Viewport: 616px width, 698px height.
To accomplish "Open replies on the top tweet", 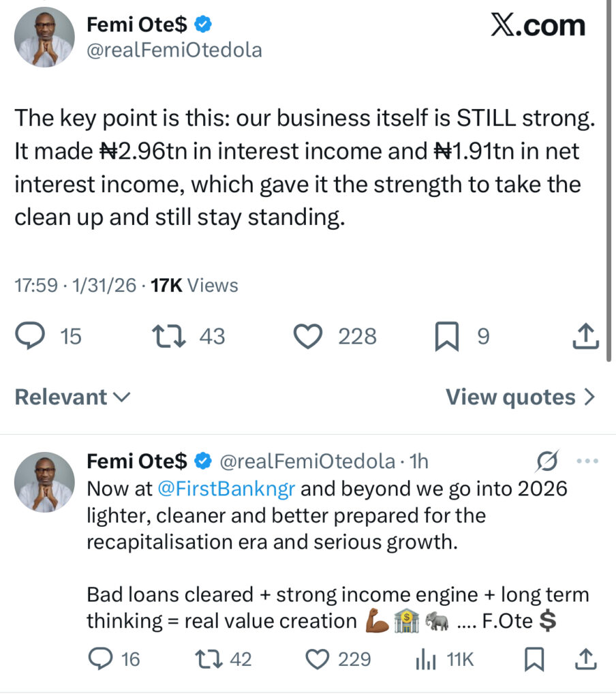I will point(30,335).
